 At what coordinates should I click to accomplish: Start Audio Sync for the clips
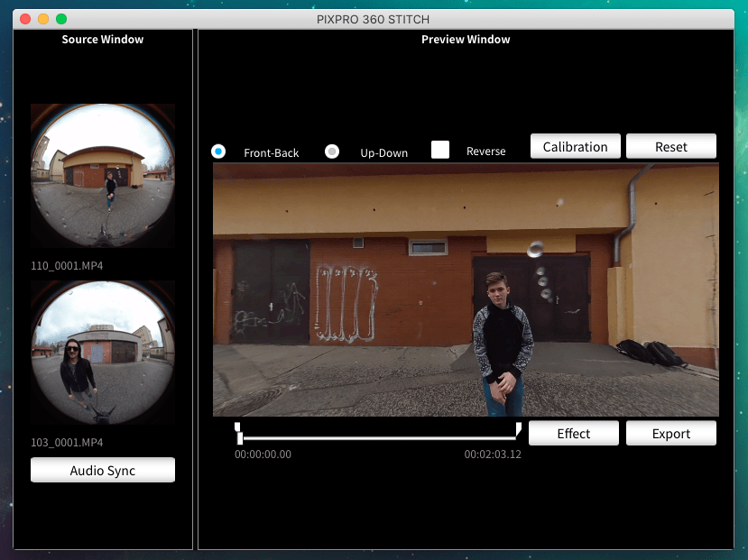pos(103,471)
